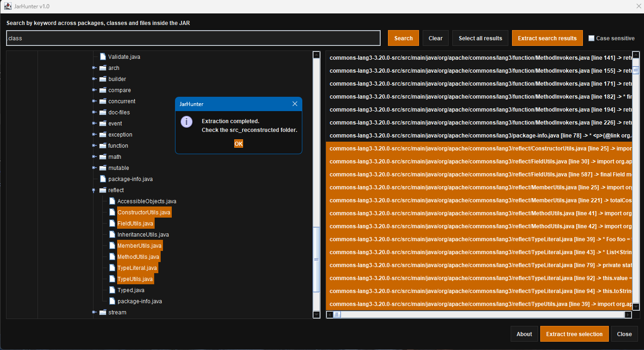Expand the builder folder node

[x=94, y=79]
